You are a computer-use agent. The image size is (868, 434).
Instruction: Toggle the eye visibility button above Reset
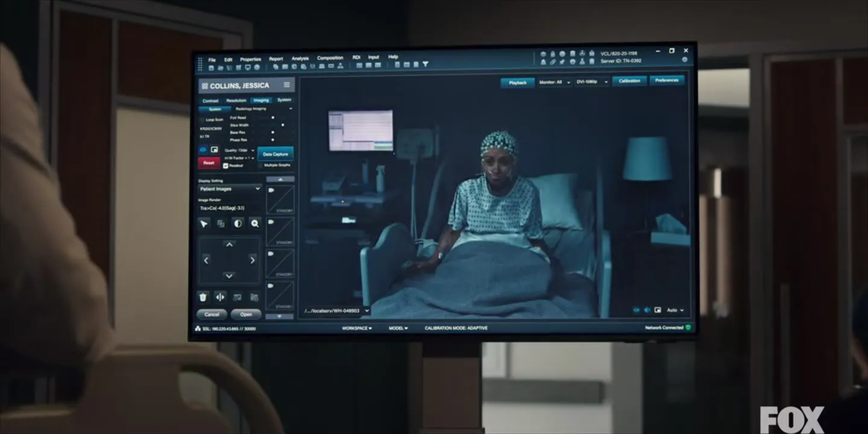(203, 149)
